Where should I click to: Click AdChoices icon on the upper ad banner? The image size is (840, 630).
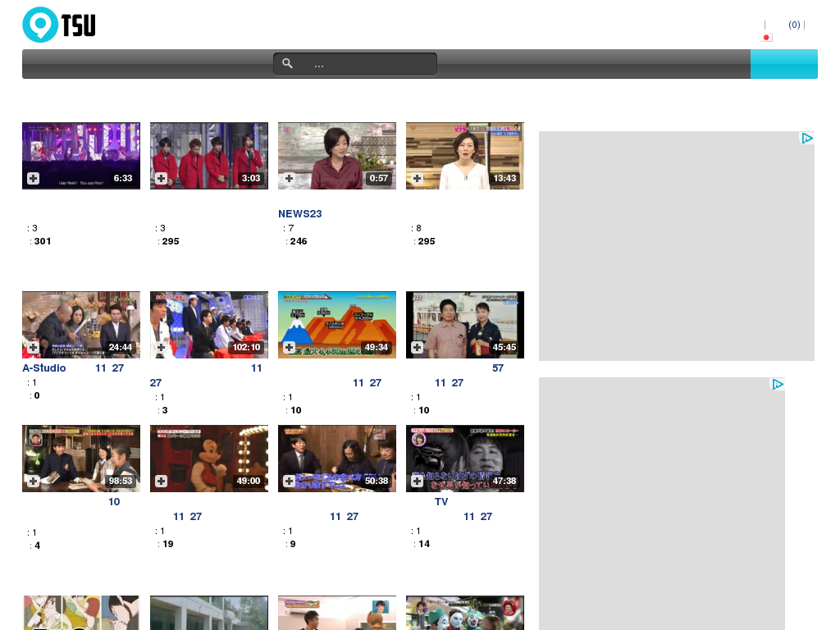807,138
